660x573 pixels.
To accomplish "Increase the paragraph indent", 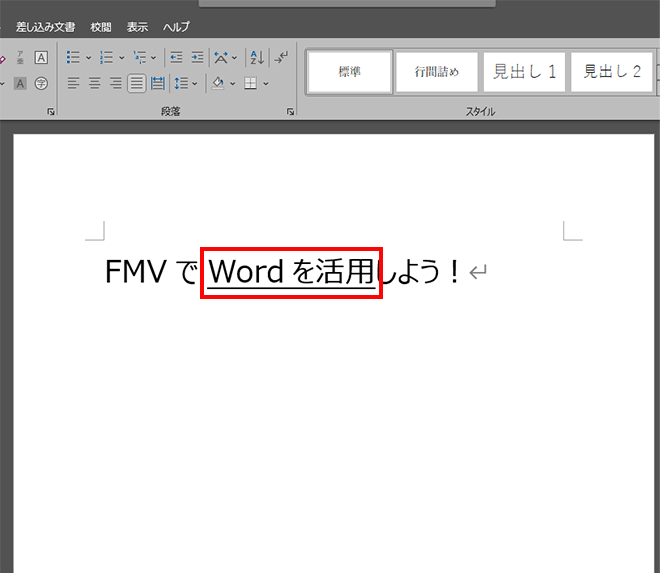I will coord(197,57).
